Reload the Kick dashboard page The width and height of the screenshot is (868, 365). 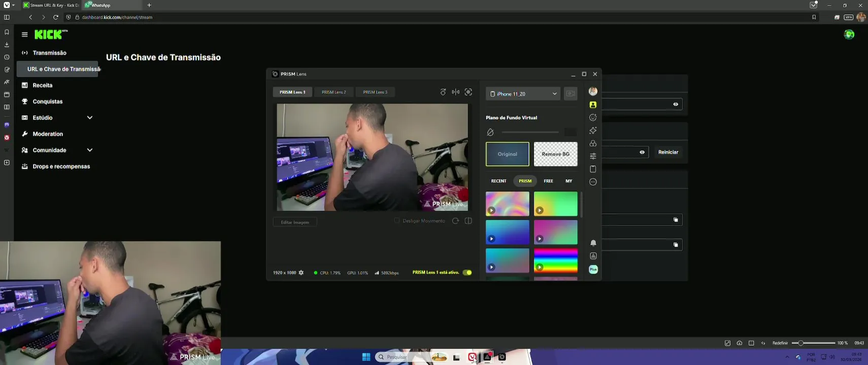(x=56, y=17)
